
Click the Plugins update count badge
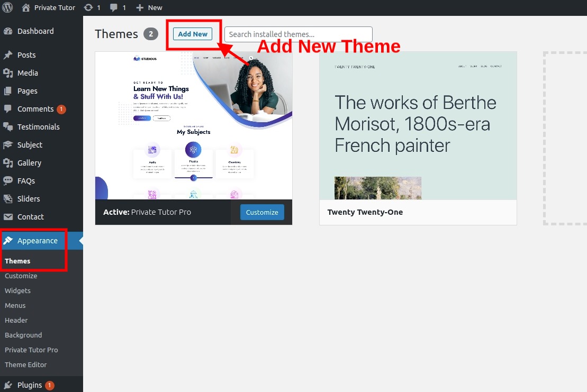49,385
